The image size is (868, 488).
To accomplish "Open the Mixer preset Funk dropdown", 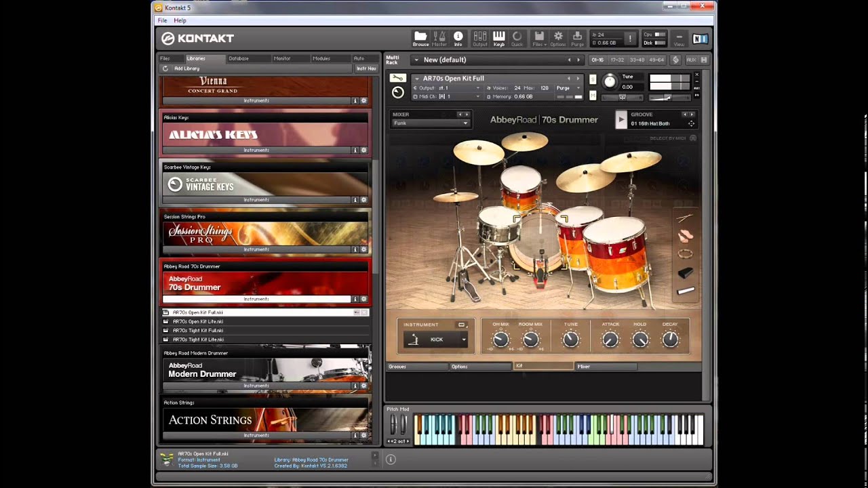I will (430, 123).
